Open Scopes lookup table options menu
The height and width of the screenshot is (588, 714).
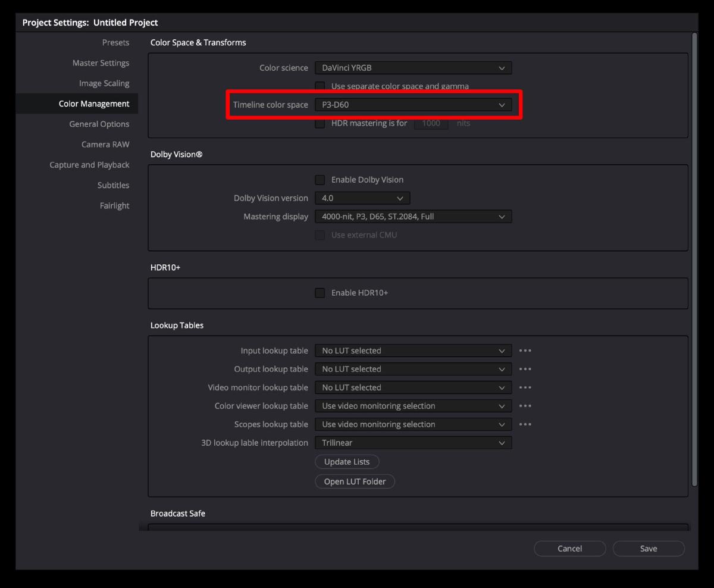525,424
